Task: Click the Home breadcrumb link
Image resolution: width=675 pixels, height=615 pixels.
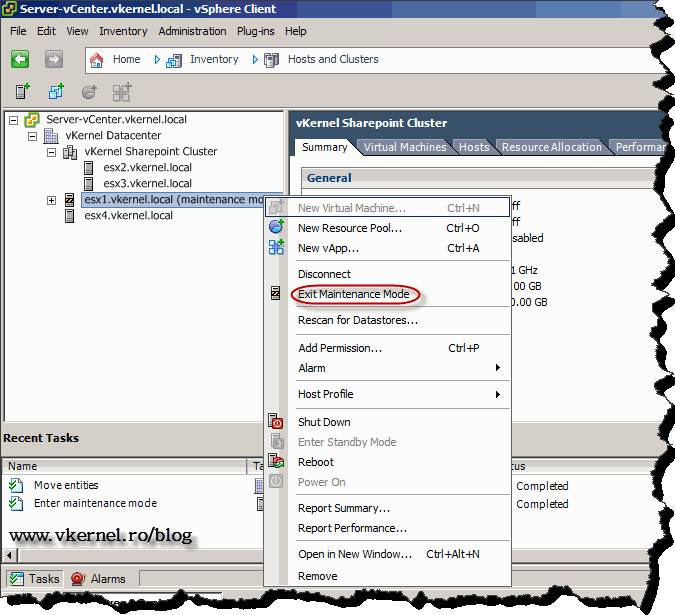Action: pyautogui.click(x=126, y=59)
